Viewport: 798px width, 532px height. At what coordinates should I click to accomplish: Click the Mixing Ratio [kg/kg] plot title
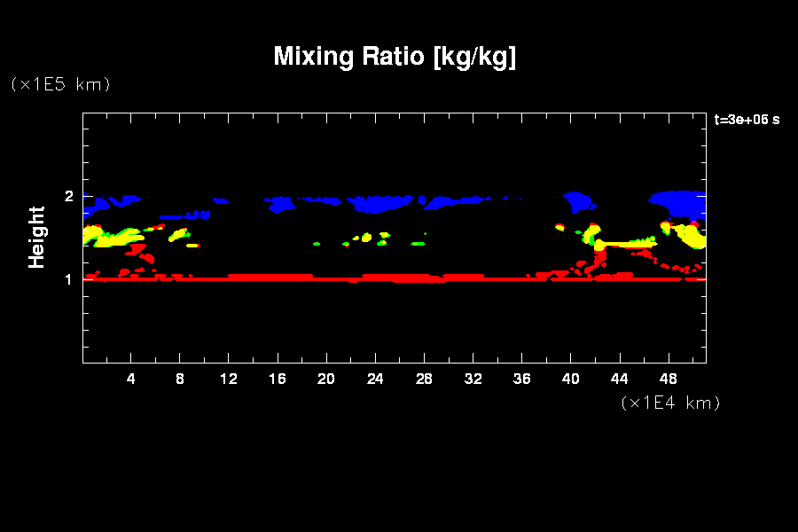pos(395,57)
